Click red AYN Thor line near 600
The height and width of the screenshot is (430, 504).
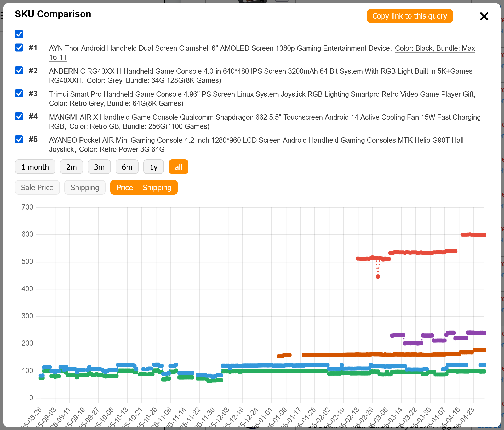(473, 235)
